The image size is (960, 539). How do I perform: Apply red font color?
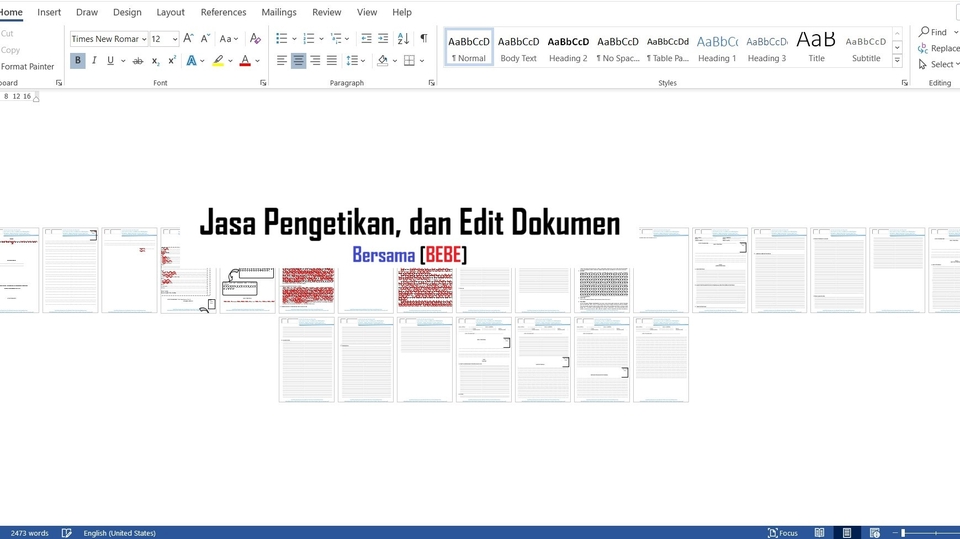pyautogui.click(x=245, y=61)
